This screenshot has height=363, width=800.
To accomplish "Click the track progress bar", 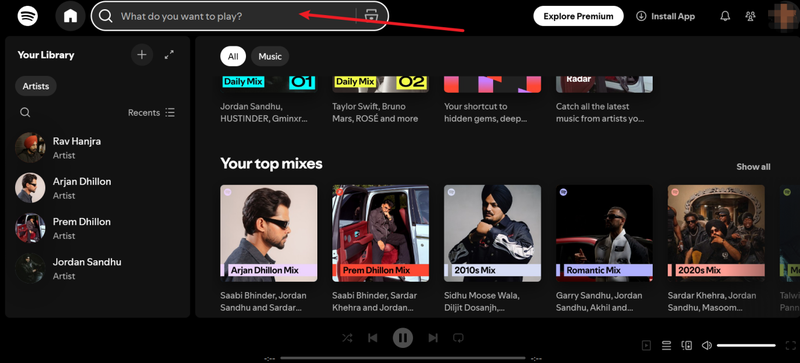I will coord(403,358).
